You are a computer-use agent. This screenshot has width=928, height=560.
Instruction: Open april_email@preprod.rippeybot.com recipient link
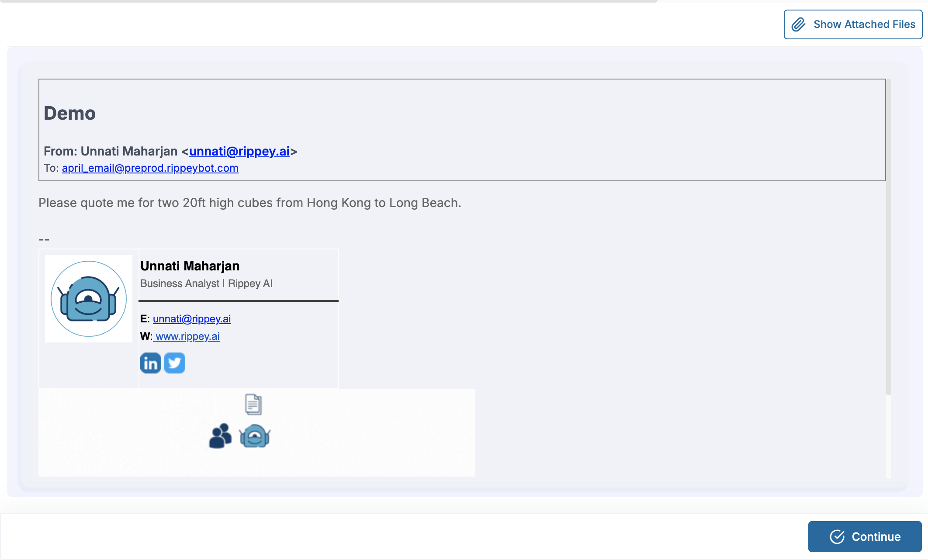pos(150,168)
